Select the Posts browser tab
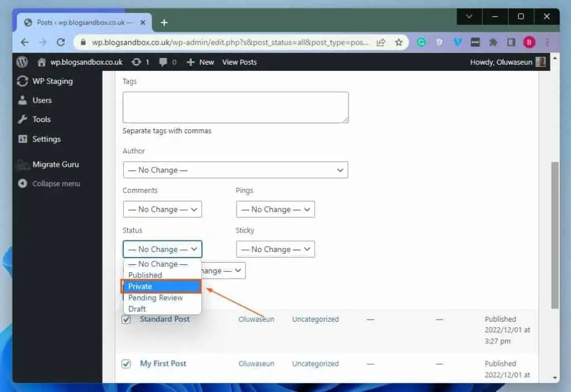The image size is (571, 392). click(x=85, y=23)
